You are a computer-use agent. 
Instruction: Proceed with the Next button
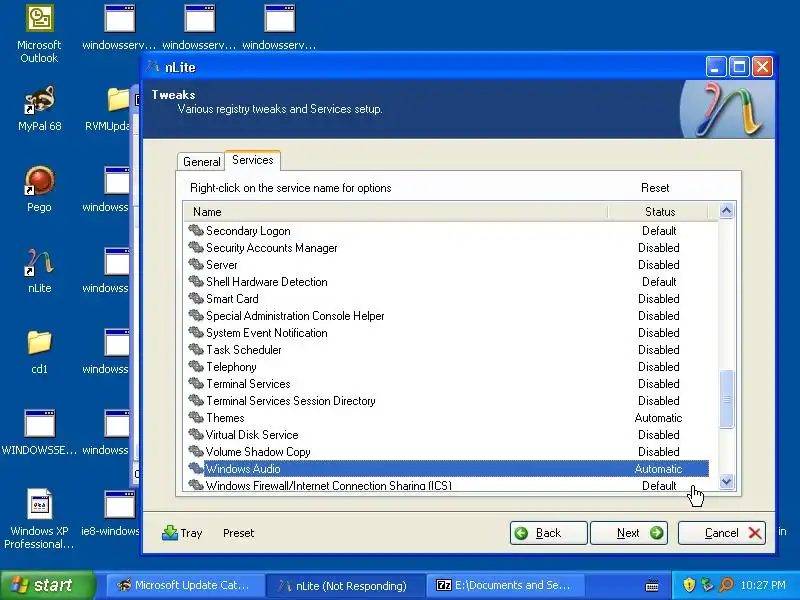pyautogui.click(x=629, y=533)
